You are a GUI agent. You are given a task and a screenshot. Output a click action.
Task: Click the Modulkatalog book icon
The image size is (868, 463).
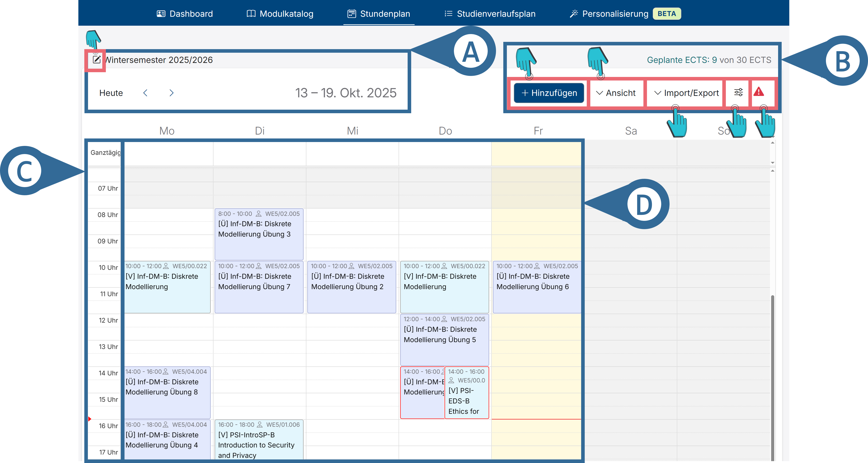pyautogui.click(x=251, y=13)
